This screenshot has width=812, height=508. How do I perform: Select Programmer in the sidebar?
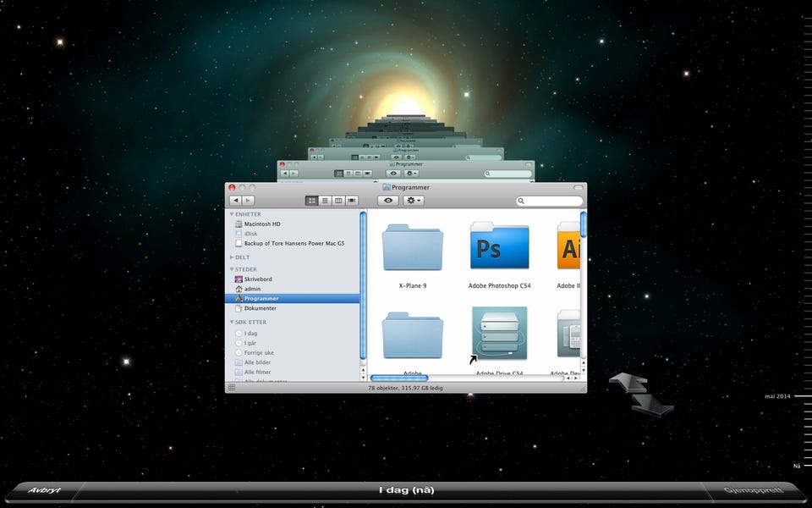click(x=292, y=299)
